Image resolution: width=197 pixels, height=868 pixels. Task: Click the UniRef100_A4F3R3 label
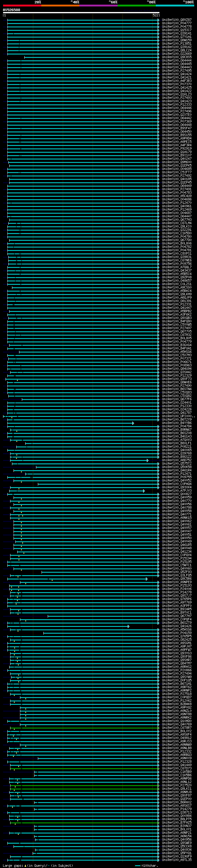coord(176,81)
